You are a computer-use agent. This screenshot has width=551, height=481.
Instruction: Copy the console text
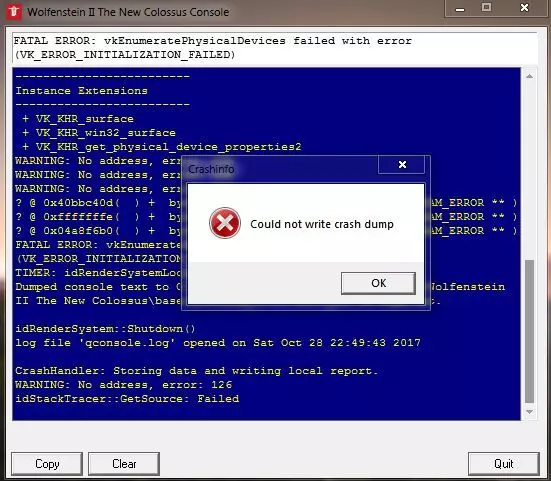click(47, 464)
